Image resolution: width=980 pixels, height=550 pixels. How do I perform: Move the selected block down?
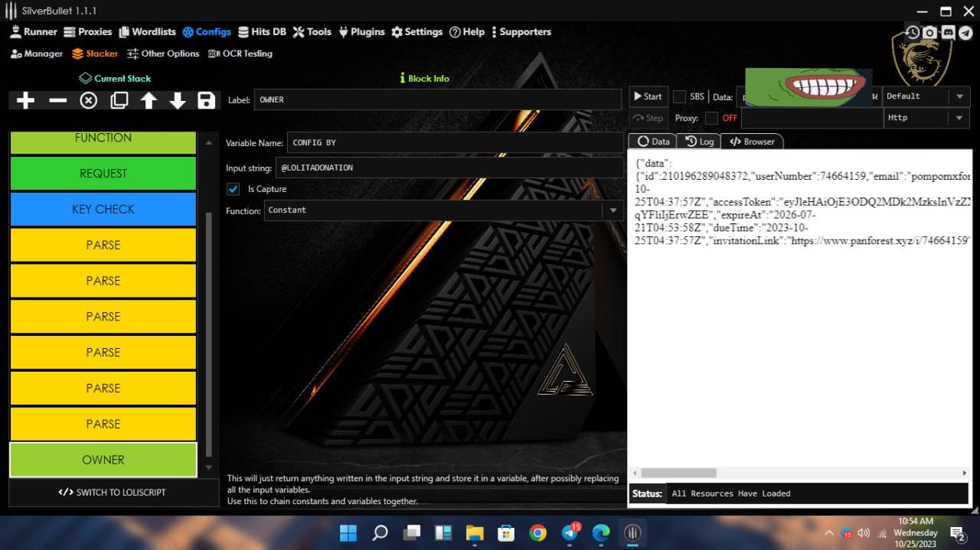coord(178,100)
